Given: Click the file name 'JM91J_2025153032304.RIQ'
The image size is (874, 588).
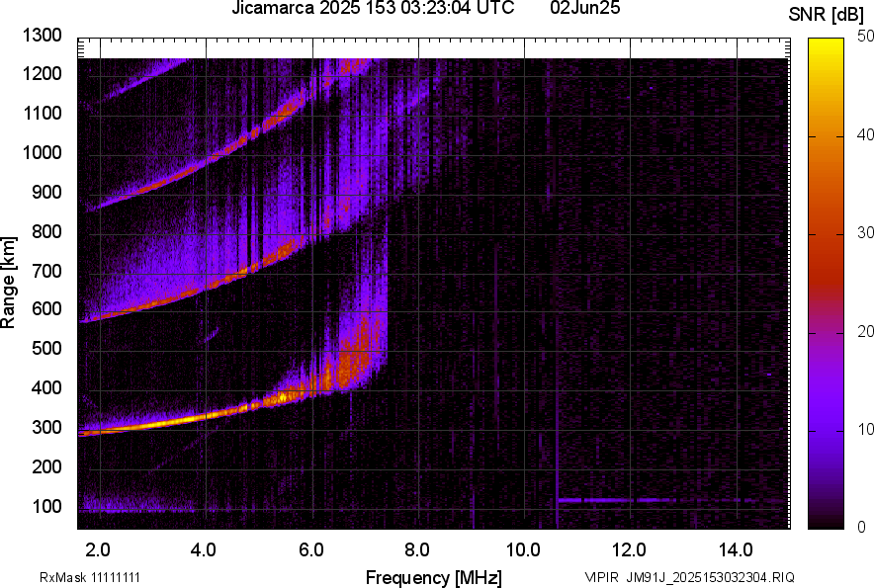Looking at the screenshot, I should click(x=710, y=577).
